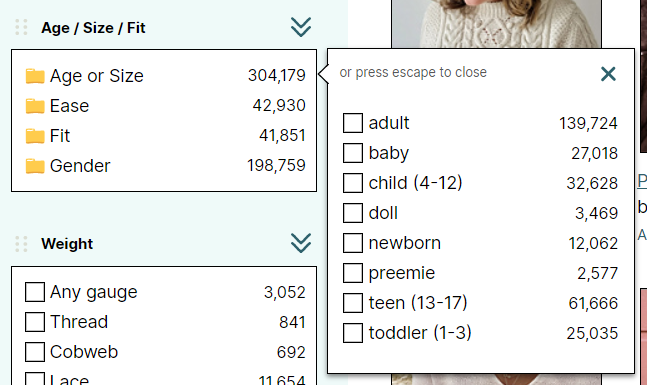Click the Gender folder icon

coord(35,166)
